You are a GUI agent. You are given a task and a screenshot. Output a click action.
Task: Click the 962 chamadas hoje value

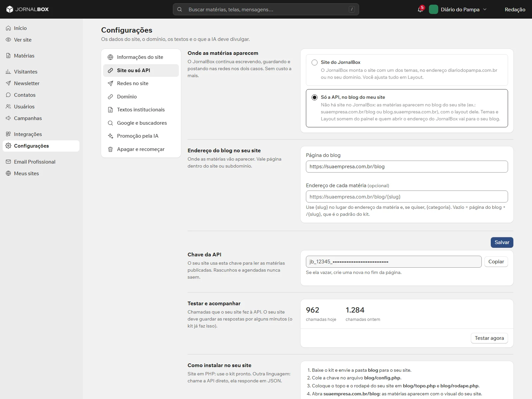coord(313,310)
